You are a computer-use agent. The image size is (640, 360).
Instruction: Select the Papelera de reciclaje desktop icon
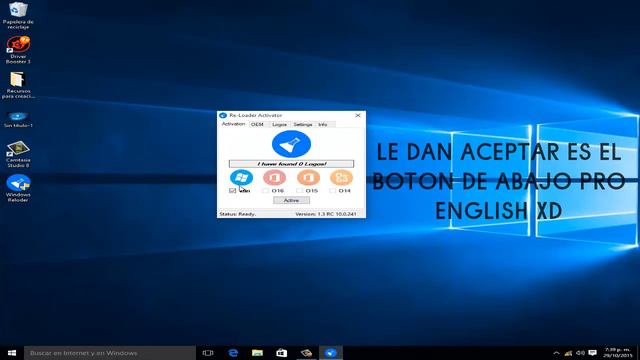coord(18,15)
